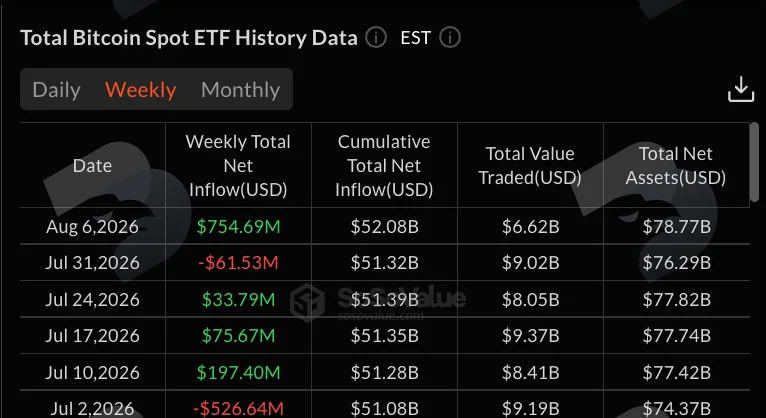The image size is (766, 418).
Task: Click the Total Value Traded column header
Action: 530,166
